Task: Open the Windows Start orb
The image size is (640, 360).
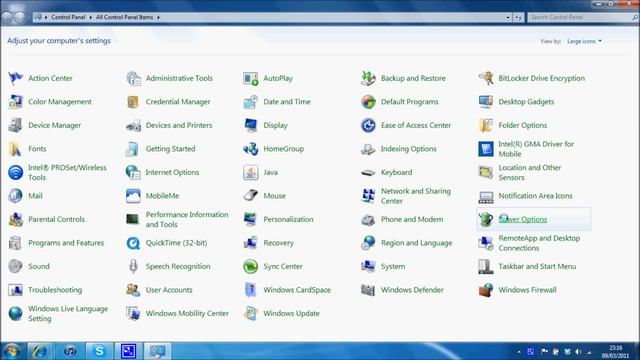Action: 11,351
